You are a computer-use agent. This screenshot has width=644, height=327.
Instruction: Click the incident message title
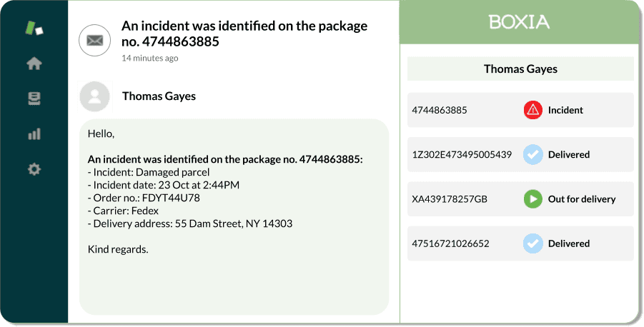coord(244,34)
